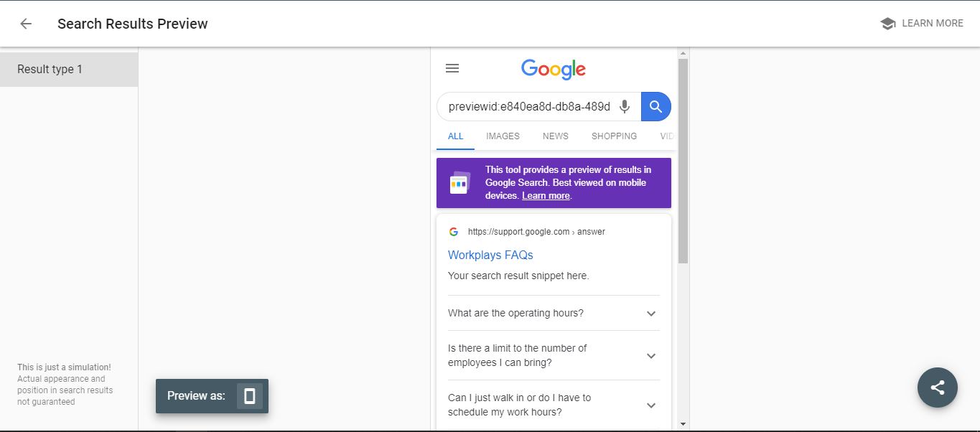Expand "What are the operating hours?" question

pyautogui.click(x=650, y=314)
